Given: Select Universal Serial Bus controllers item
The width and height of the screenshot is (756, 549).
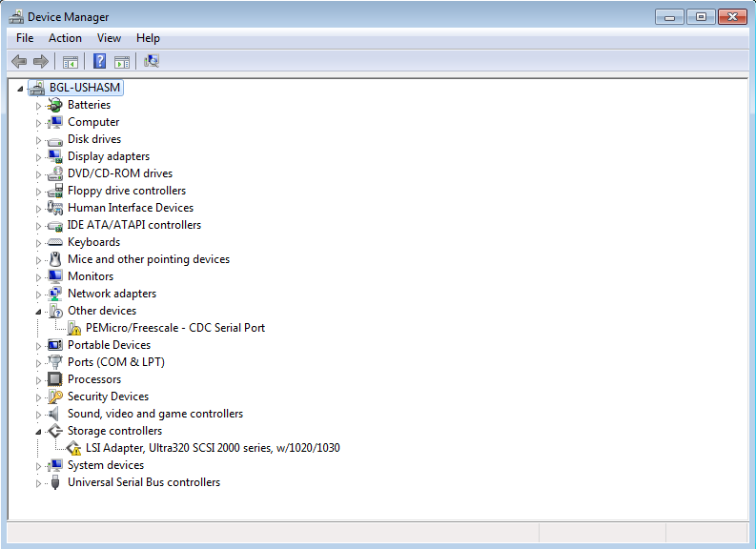Looking at the screenshot, I should point(143,482).
